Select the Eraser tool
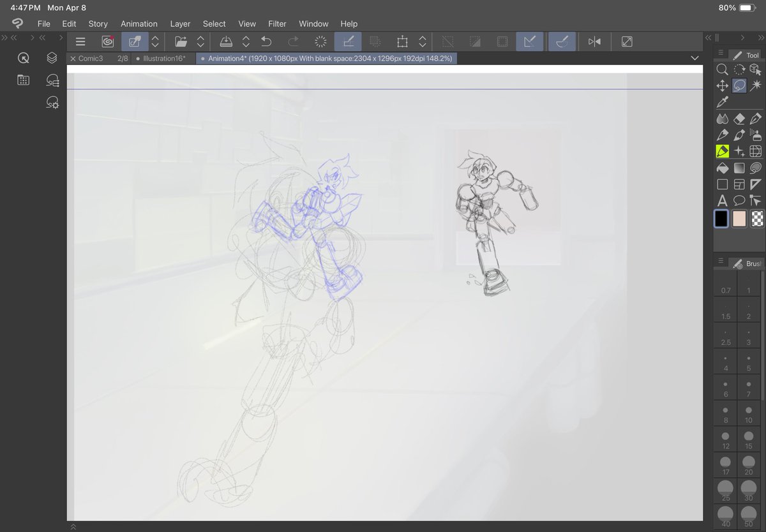 [x=739, y=119]
